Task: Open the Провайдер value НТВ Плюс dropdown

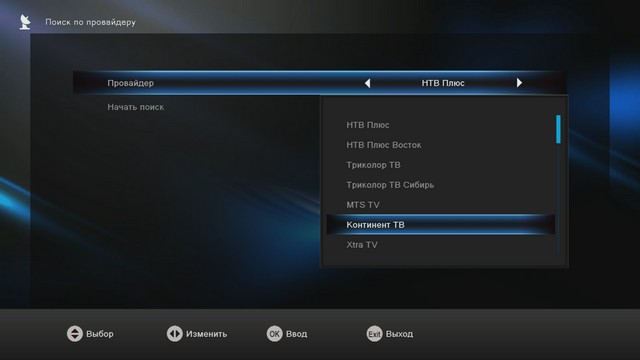Action: point(443,83)
